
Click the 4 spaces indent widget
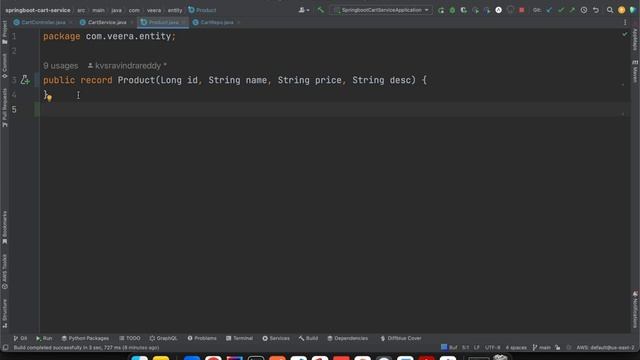[516, 348]
